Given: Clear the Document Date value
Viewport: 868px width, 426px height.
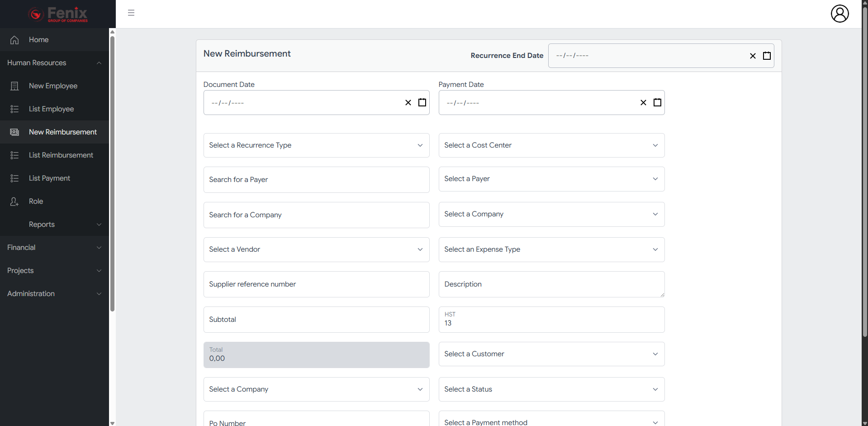Looking at the screenshot, I should (x=408, y=103).
